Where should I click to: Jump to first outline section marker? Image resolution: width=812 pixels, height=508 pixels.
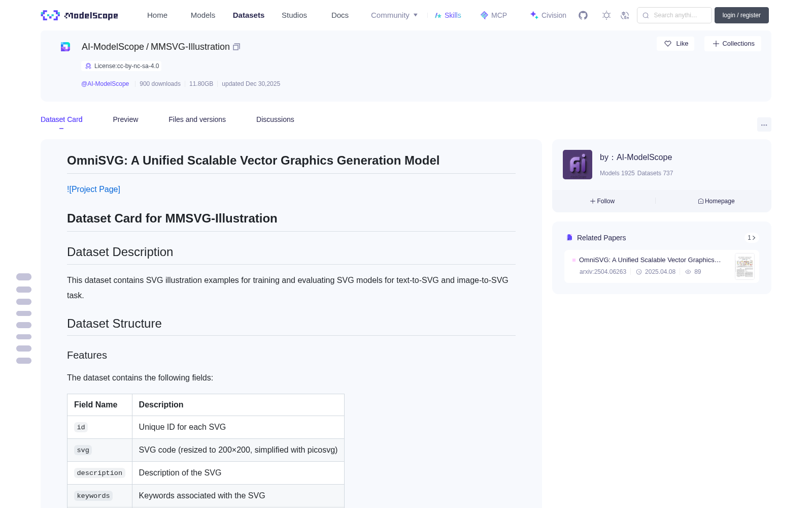[x=24, y=277]
